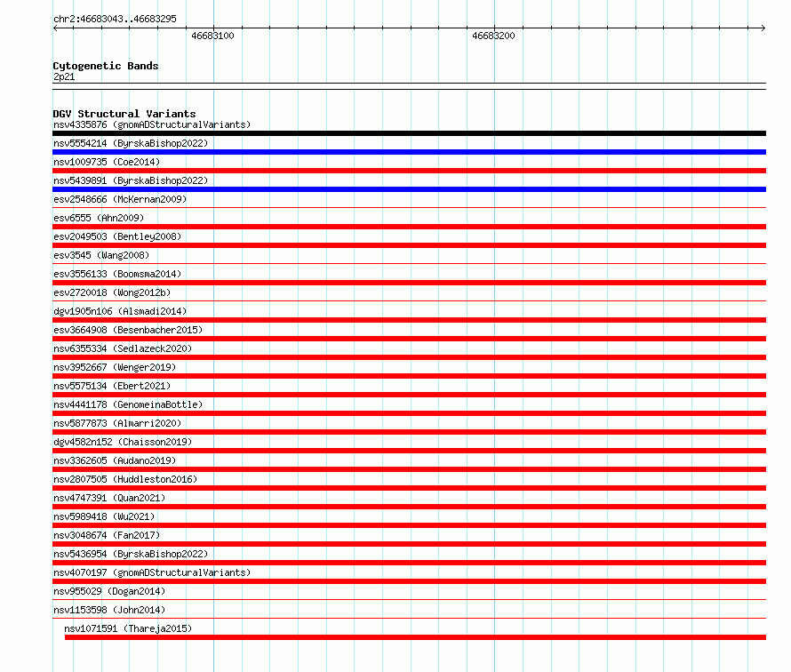Click the blue bar under nsv5554214
This screenshot has width=791, height=672.
pos(409,152)
